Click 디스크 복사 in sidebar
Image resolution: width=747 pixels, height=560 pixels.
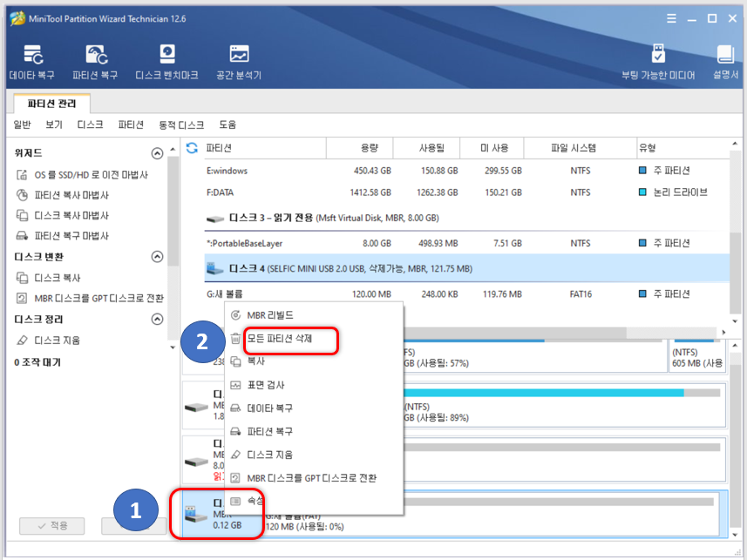tap(48, 278)
